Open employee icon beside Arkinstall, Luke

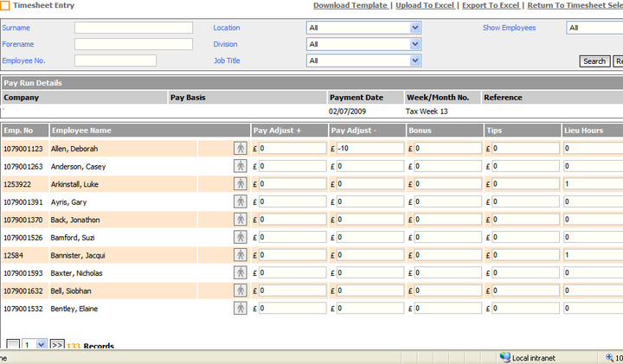241,184
